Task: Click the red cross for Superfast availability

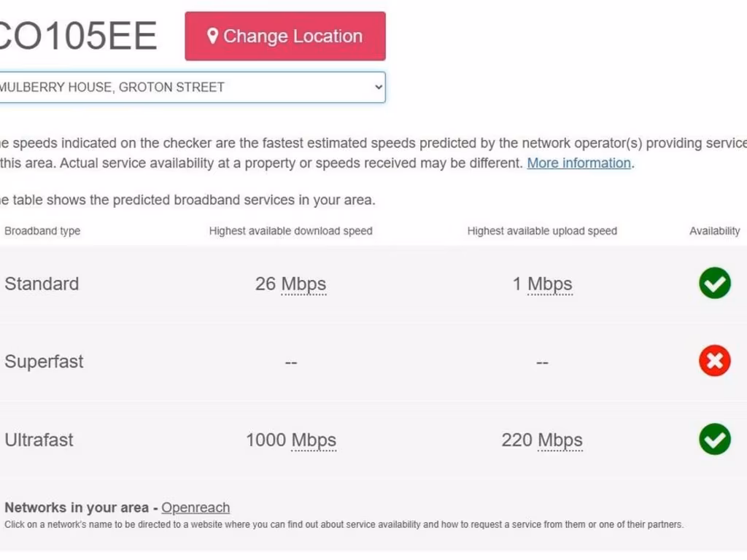Action: click(715, 361)
